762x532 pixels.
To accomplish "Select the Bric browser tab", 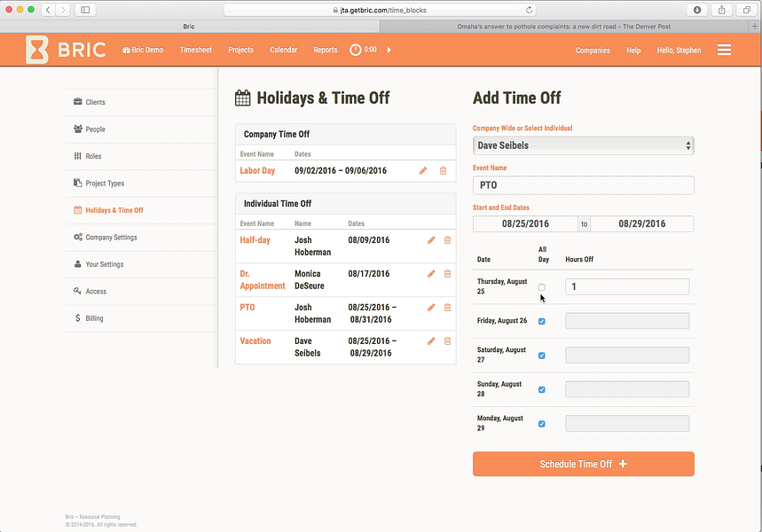I will pyautogui.click(x=189, y=27).
